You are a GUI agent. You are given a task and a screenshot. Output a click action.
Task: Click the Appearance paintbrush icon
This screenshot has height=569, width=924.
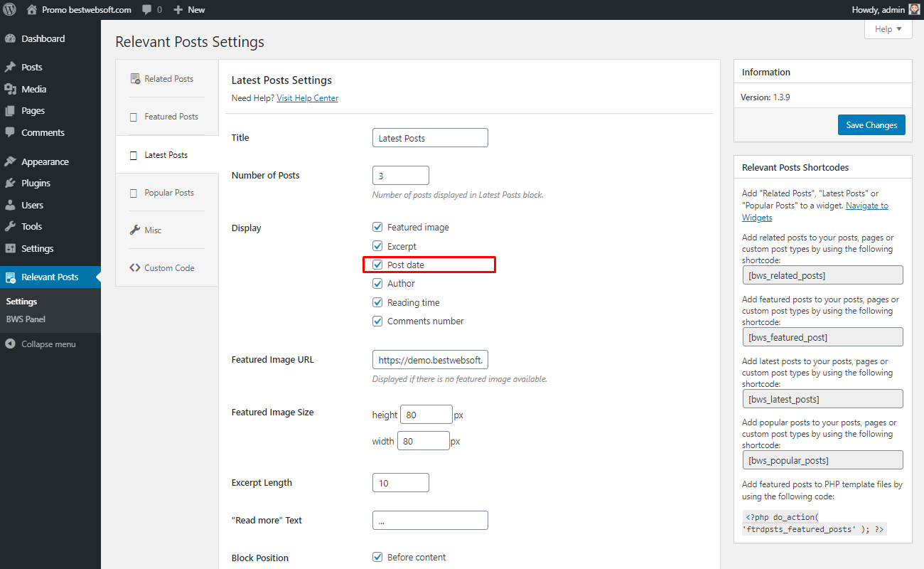click(10, 161)
